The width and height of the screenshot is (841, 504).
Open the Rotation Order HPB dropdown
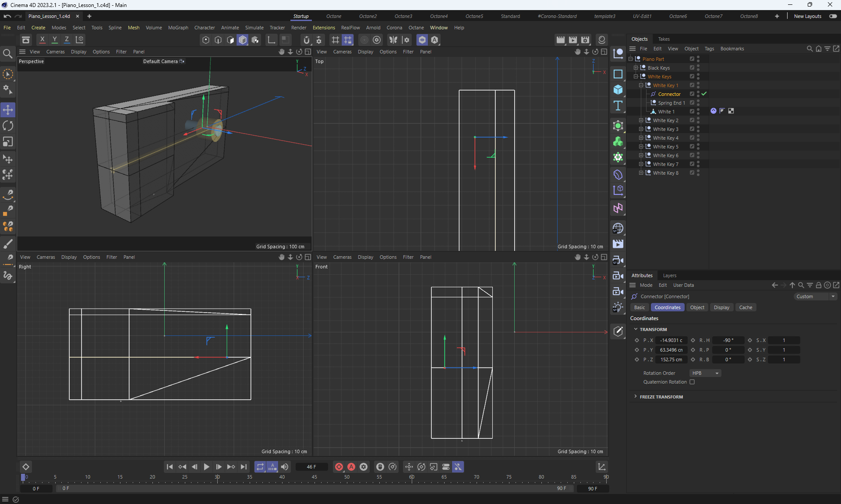(705, 373)
